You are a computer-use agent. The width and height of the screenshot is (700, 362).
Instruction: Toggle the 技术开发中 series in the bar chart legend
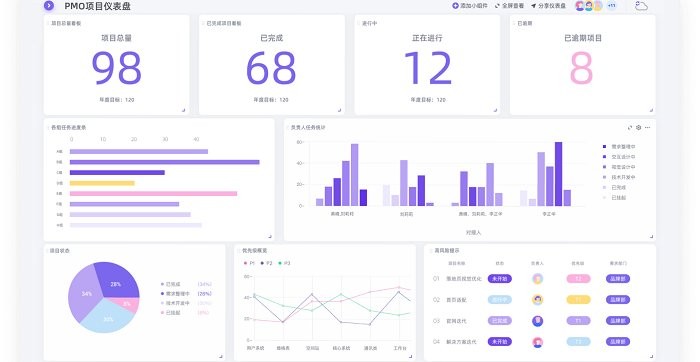coord(619,177)
